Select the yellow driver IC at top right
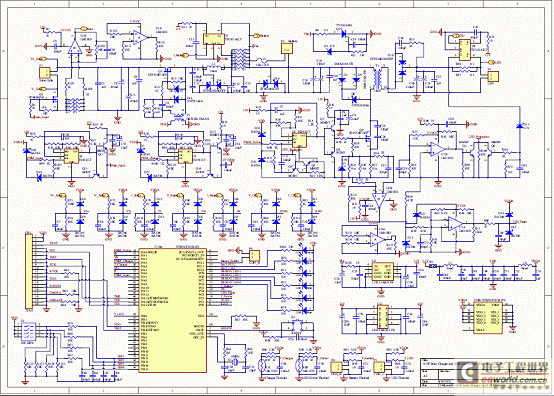This screenshot has width=554, height=396. (x=465, y=50)
